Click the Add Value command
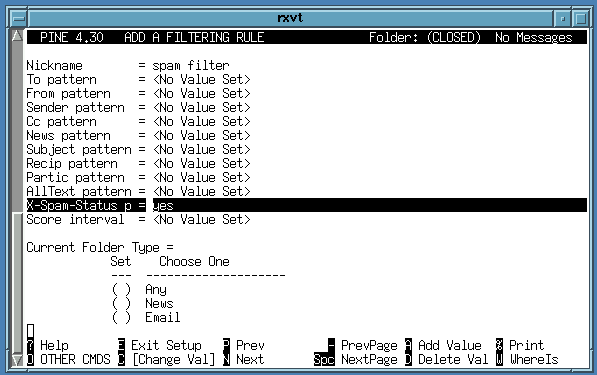Image resolution: width=597 pixels, height=375 pixels. click(x=443, y=345)
